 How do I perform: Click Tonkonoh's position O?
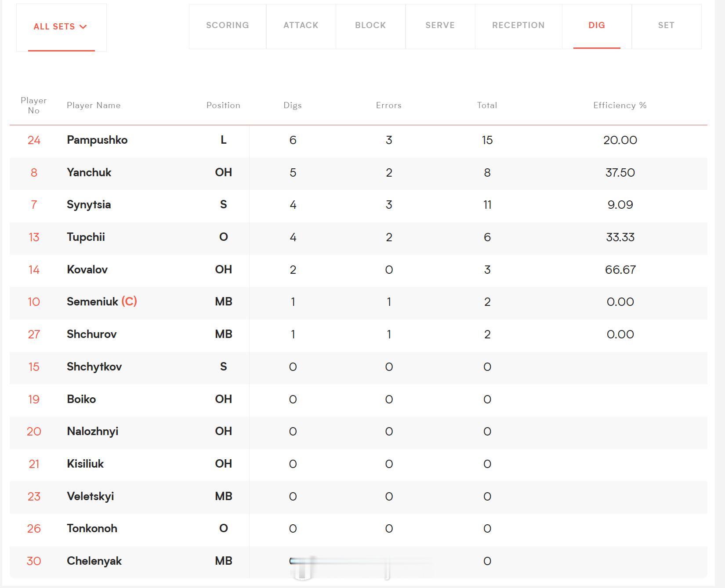coord(223,529)
